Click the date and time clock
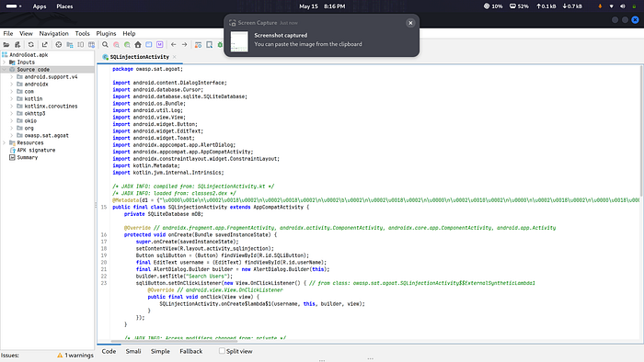Viewport: 644px width, 362px height. [x=322, y=6]
